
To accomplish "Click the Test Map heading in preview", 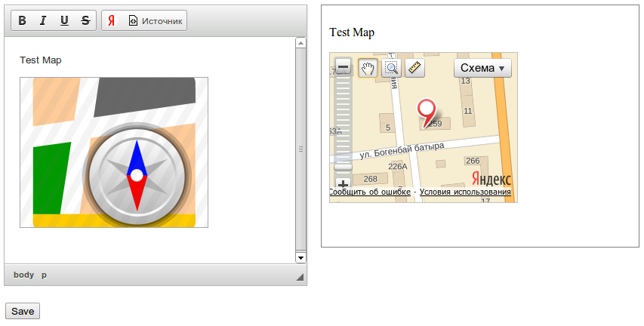I will (352, 32).
